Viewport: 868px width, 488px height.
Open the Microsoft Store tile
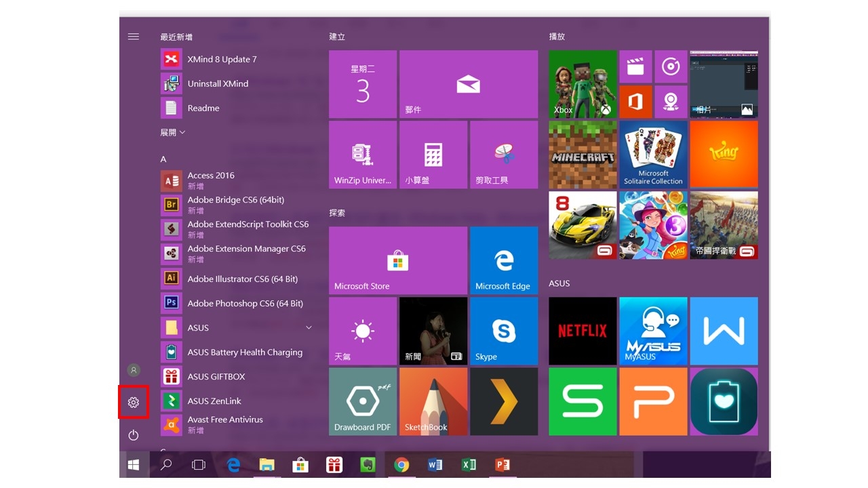click(398, 260)
